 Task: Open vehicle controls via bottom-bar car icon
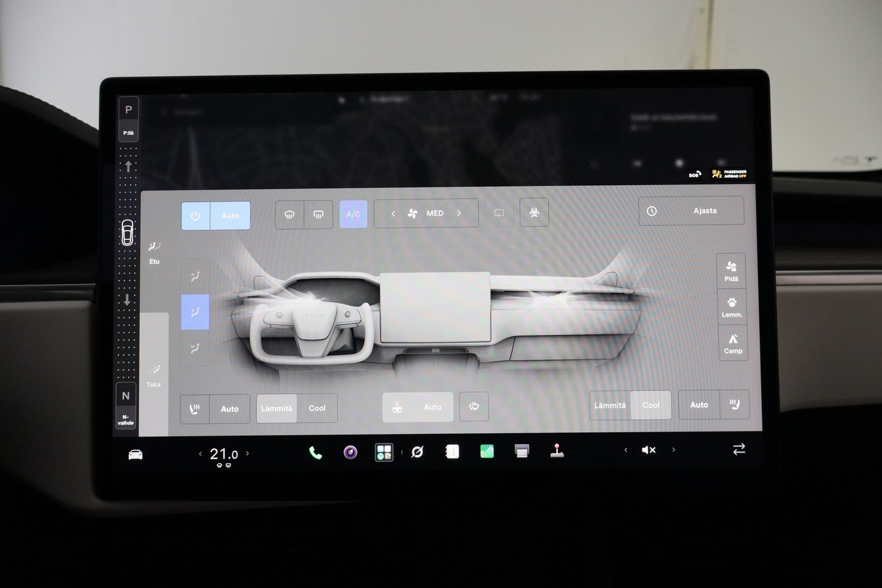pyautogui.click(x=135, y=455)
